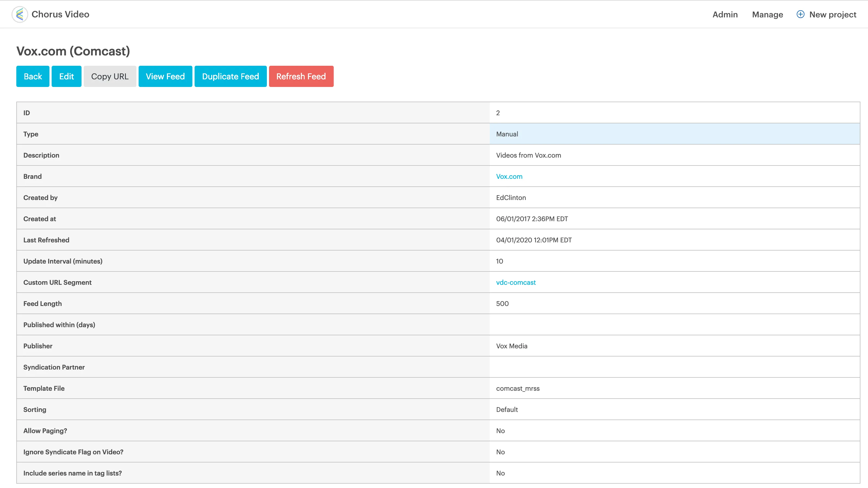
Task: Click the plus icon beside New project
Action: (800, 14)
